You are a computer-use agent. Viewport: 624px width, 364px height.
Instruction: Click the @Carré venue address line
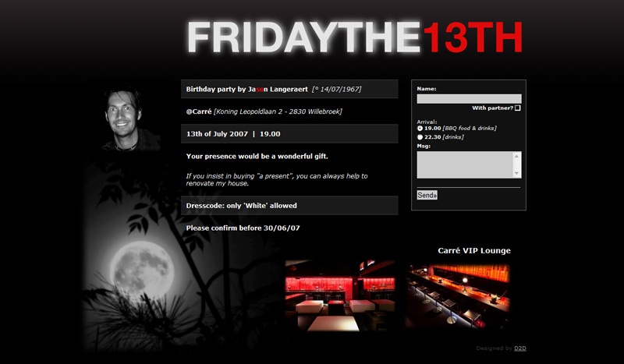(264, 111)
